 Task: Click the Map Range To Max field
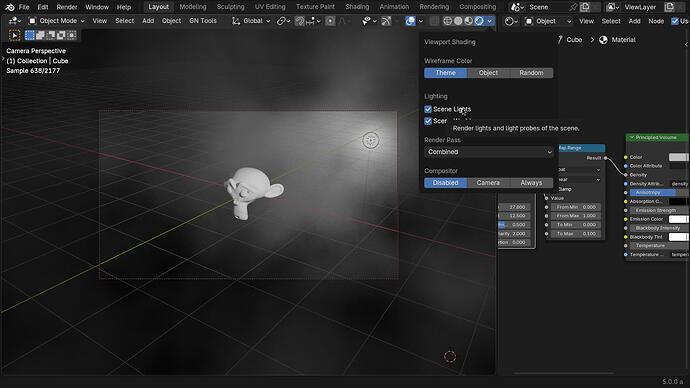(x=576, y=234)
